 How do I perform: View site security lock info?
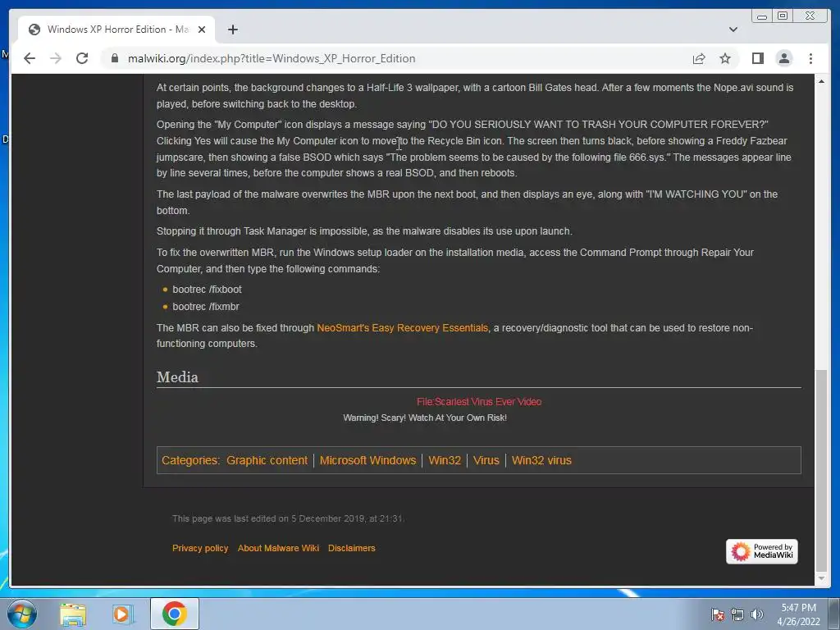click(115, 58)
